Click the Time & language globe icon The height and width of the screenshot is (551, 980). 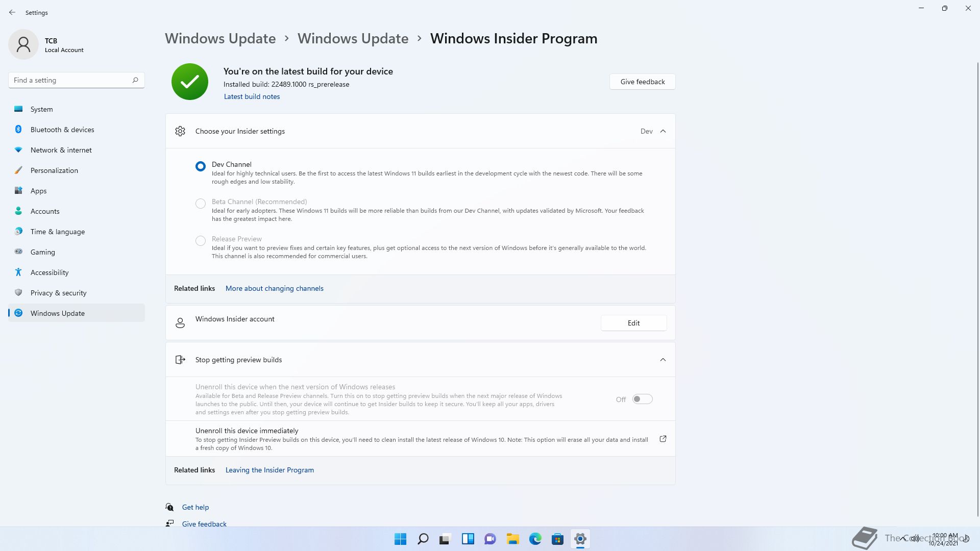pyautogui.click(x=18, y=231)
